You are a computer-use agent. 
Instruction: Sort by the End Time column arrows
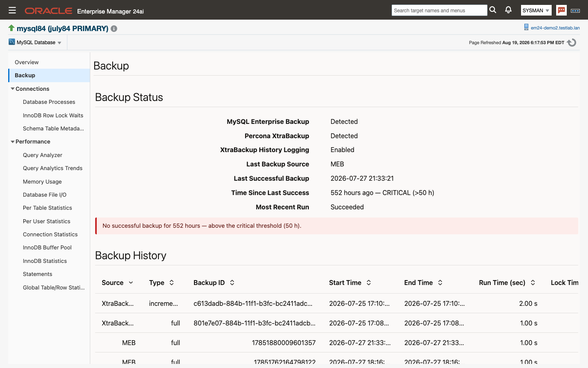440,283
